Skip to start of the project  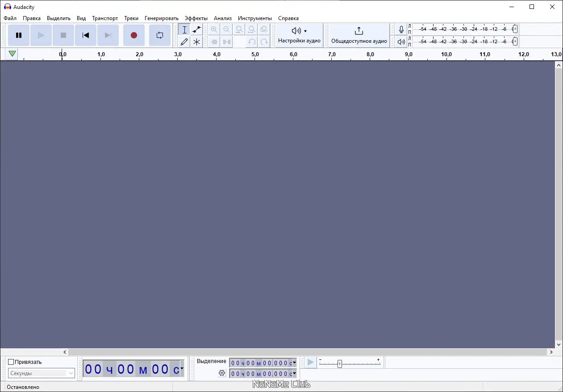(86, 35)
